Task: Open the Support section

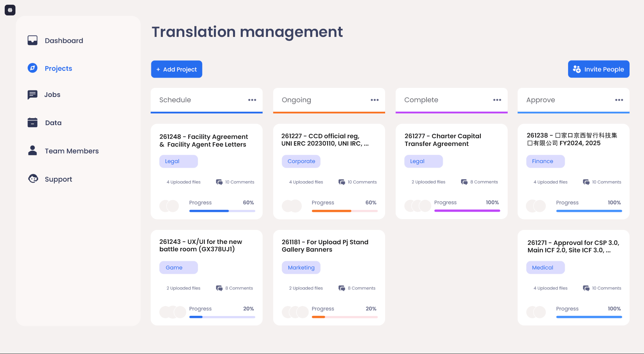Action: pyautogui.click(x=58, y=179)
